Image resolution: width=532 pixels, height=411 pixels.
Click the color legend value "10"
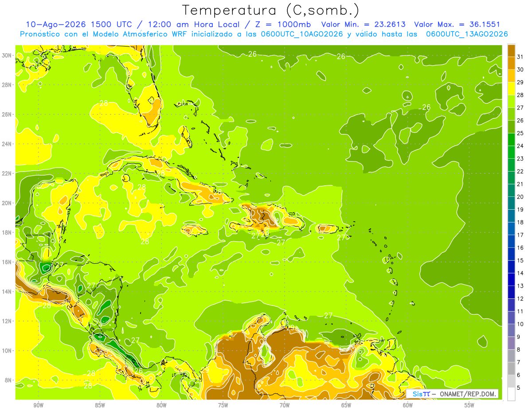tap(520, 324)
